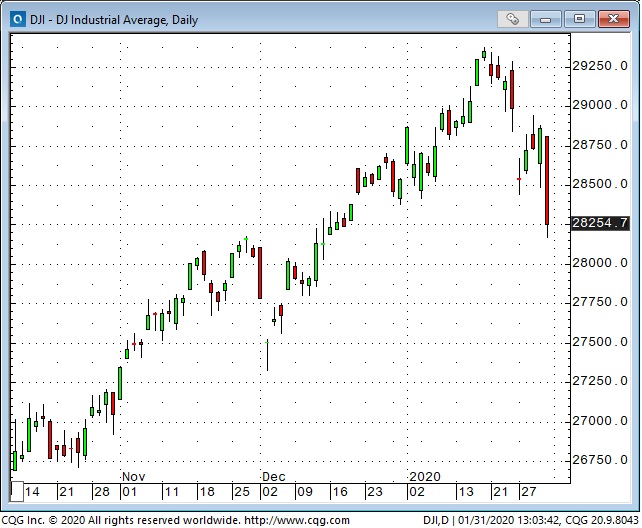Click the 28000.0 price axis label
This screenshot has width=642, height=528.
[x=600, y=263]
